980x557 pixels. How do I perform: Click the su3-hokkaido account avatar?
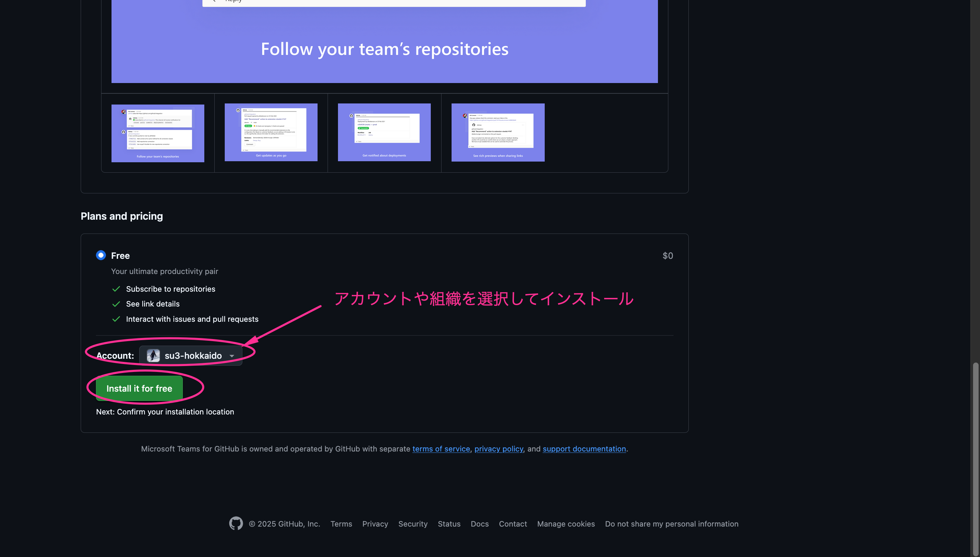[152, 355]
